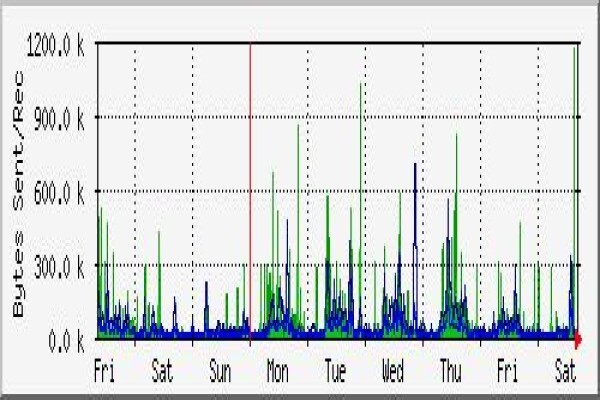Click the '1200.0 k' y-axis label
Viewport: 600px width, 400px height.
55,47
